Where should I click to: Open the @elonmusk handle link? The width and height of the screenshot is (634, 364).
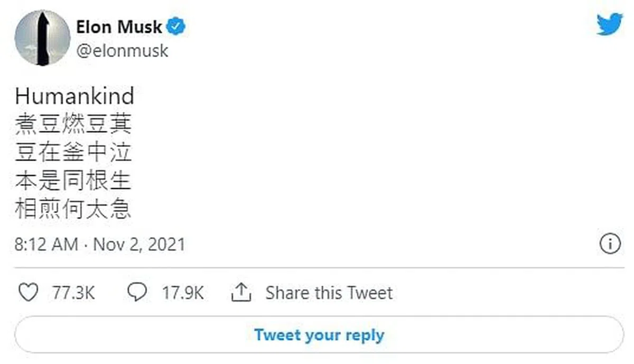click(123, 51)
